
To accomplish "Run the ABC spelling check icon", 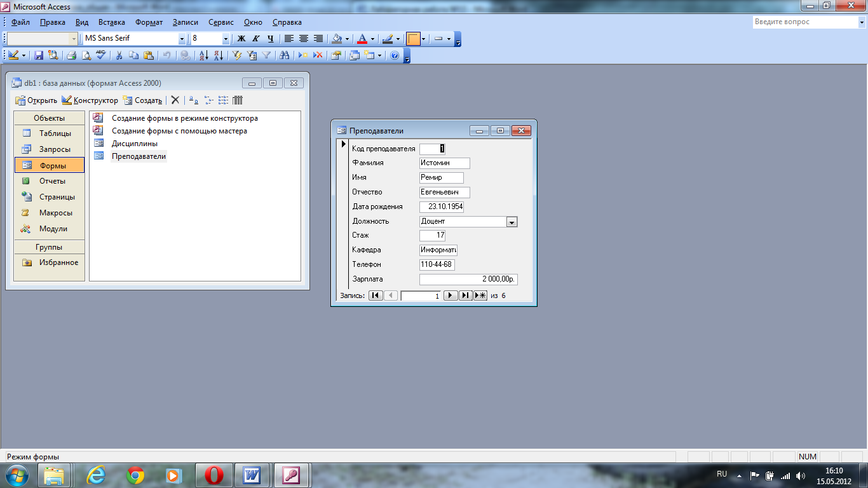I will point(100,55).
